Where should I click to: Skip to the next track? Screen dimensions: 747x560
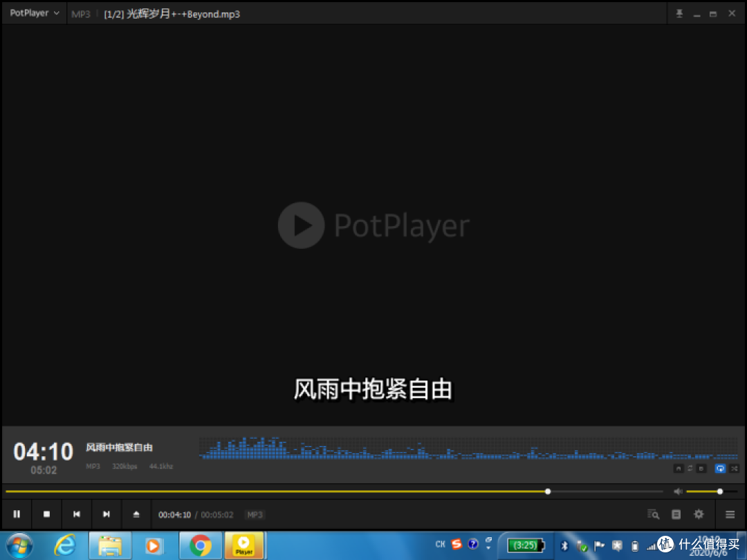[107, 514]
